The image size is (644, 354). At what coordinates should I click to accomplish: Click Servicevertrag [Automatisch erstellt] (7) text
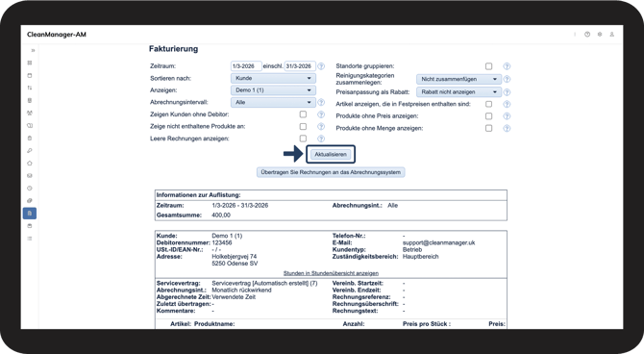[x=264, y=283]
